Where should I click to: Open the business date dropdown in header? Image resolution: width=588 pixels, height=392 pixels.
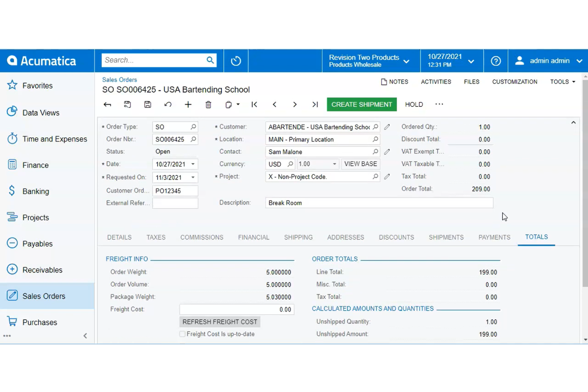[x=471, y=61]
